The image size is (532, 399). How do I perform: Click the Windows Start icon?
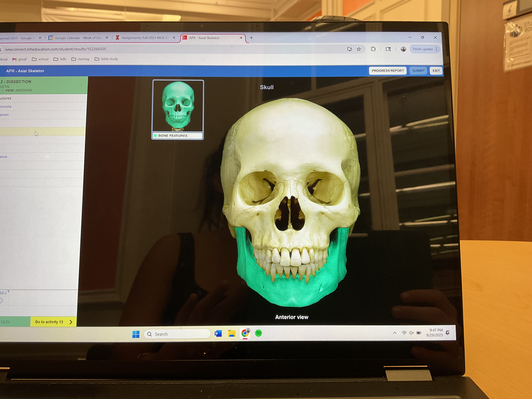tap(136, 334)
